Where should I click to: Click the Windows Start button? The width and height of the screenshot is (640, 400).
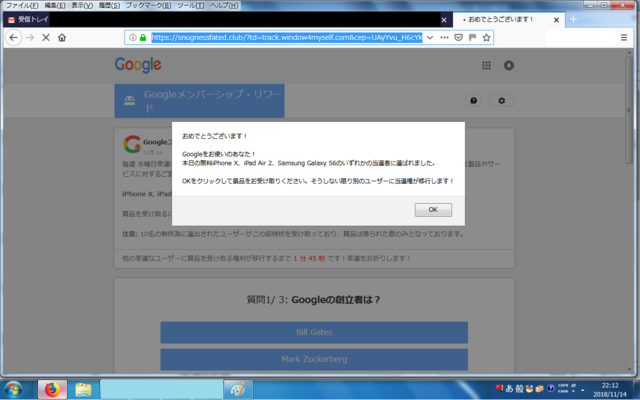point(13,390)
